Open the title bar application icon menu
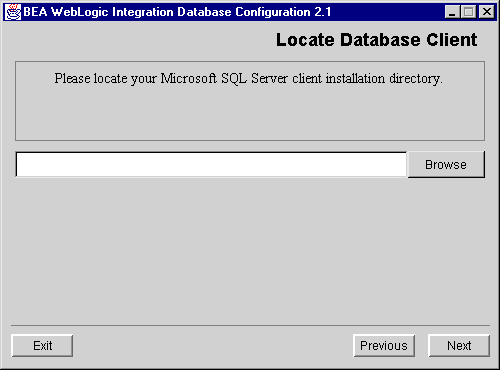500x370 pixels. 13,12
